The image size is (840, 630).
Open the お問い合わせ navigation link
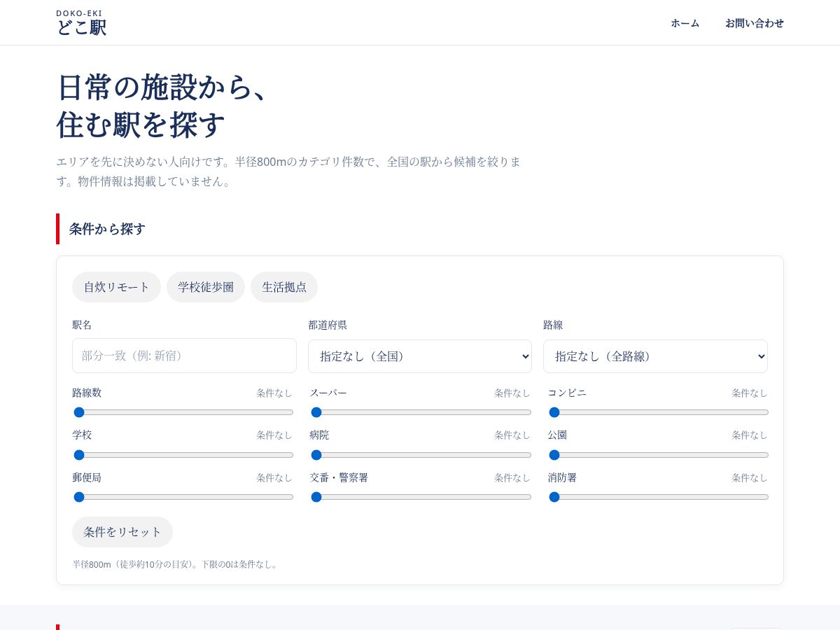click(755, 23)
